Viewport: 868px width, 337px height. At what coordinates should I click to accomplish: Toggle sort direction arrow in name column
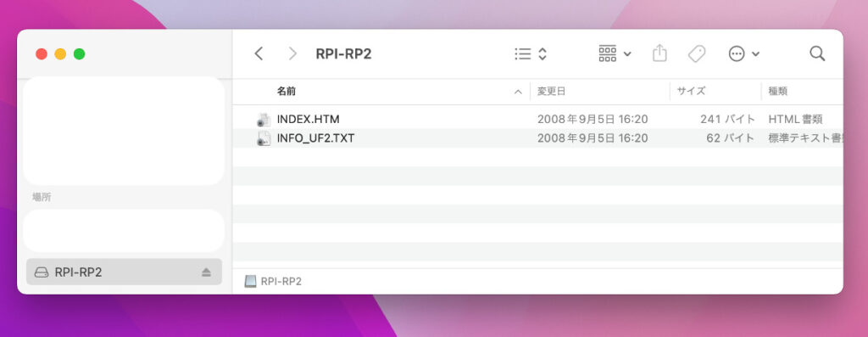(x=518, y=92)
